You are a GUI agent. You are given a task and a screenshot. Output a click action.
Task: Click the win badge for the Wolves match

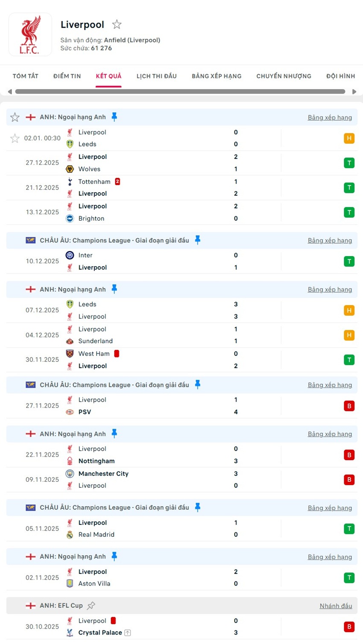tap(349, 163)
